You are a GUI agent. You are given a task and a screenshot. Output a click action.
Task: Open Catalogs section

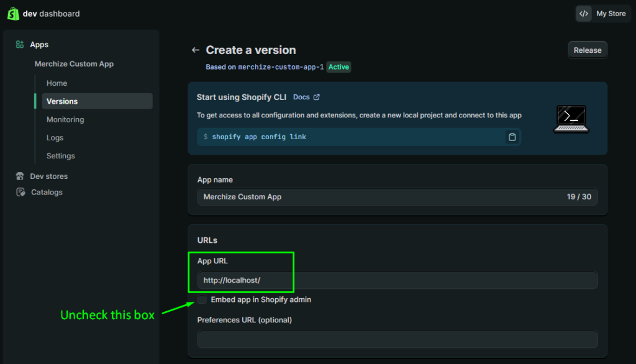click(47, 192)
